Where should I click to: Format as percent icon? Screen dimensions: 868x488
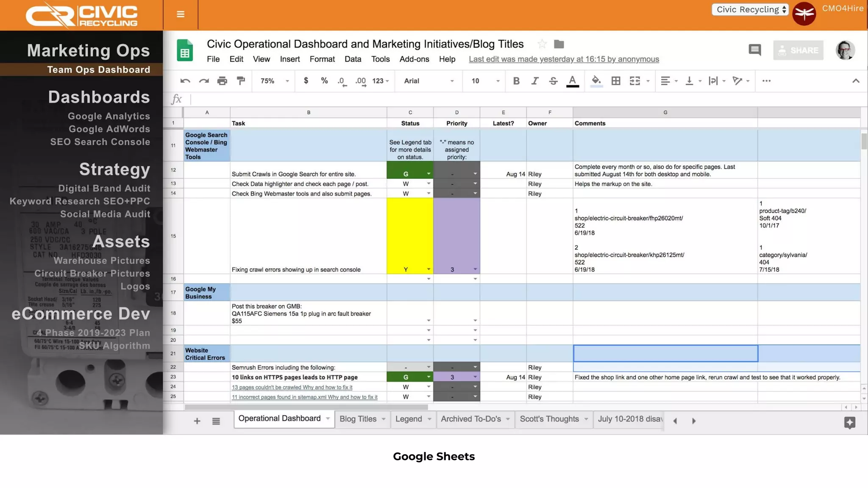pyautogui.click(x=324, y=80)
